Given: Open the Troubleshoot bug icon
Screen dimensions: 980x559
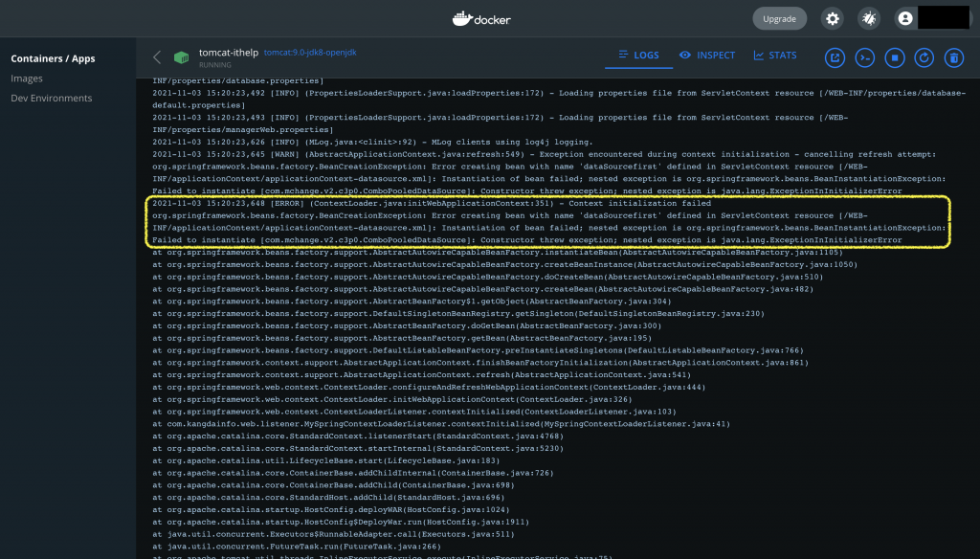Looking at the screenshot, I should pyautogui.click(x=869, y=19).
